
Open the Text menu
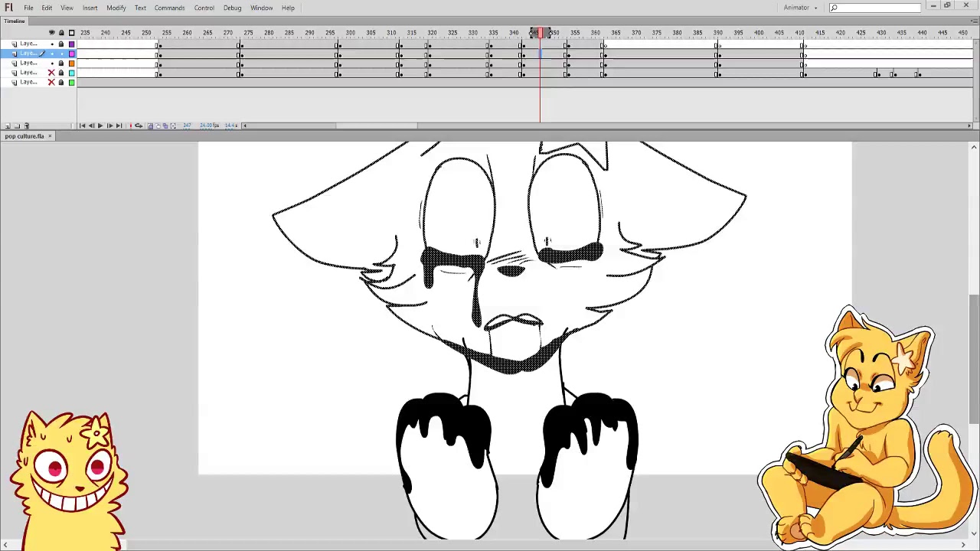point(140,8)
